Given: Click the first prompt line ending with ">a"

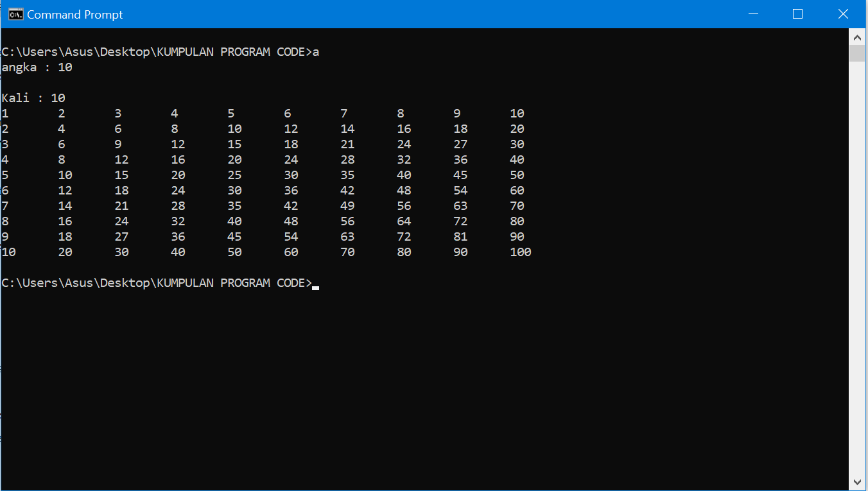Looking at the screenshot, I should coord(160,52).
